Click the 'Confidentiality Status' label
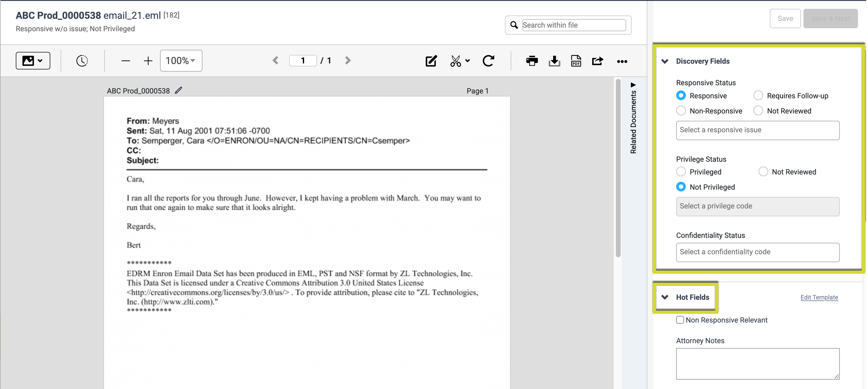 710,235
